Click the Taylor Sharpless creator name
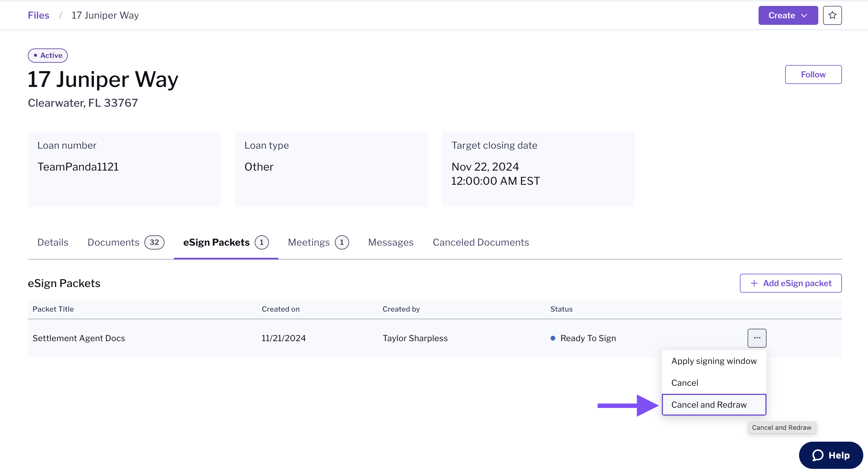Image resolution: width=868 pixels, height=473 pixels. tap(415, 338)
